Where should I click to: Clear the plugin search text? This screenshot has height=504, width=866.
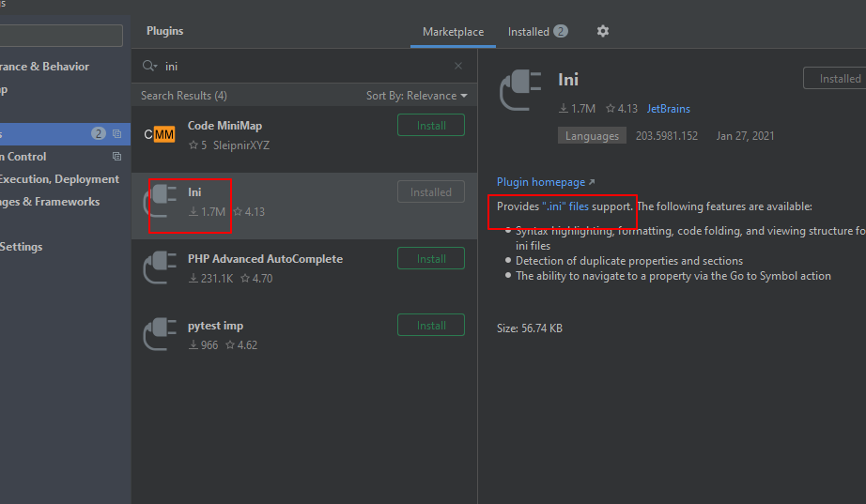pos(457,66)
